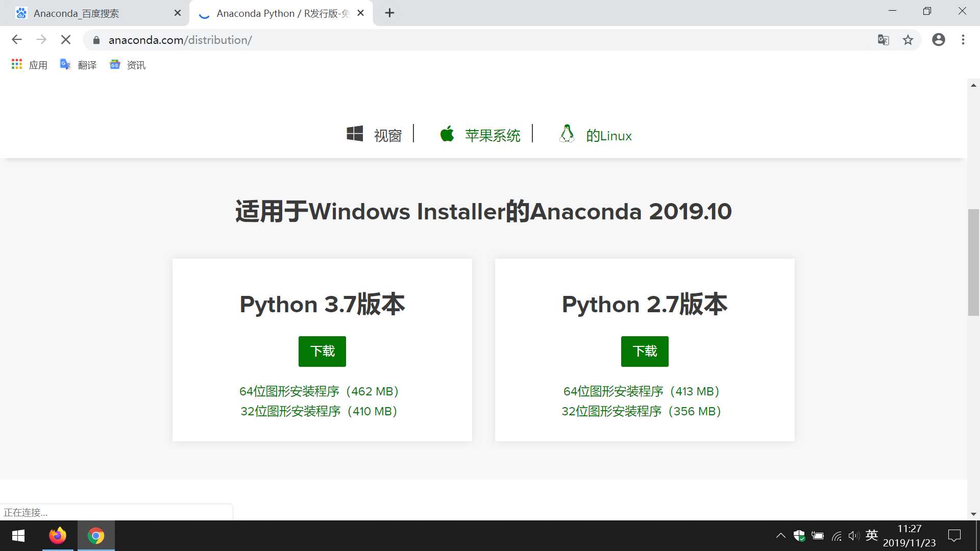
Task: Go back to previous page
Action: coord(17,40)
